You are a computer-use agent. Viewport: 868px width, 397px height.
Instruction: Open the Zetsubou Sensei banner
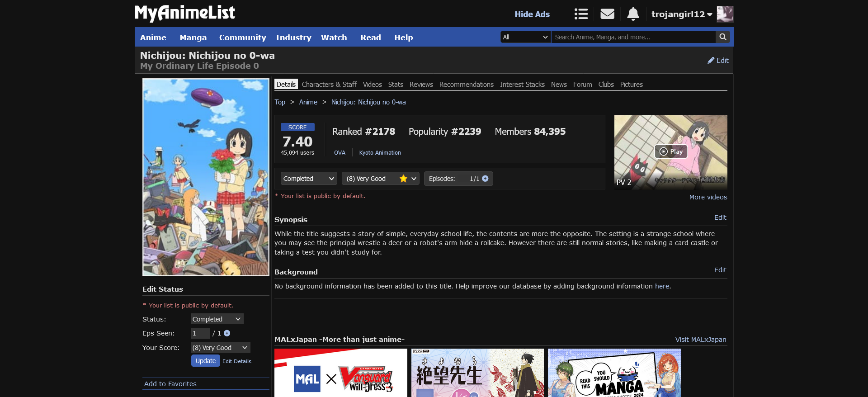[x=477, y=373]
